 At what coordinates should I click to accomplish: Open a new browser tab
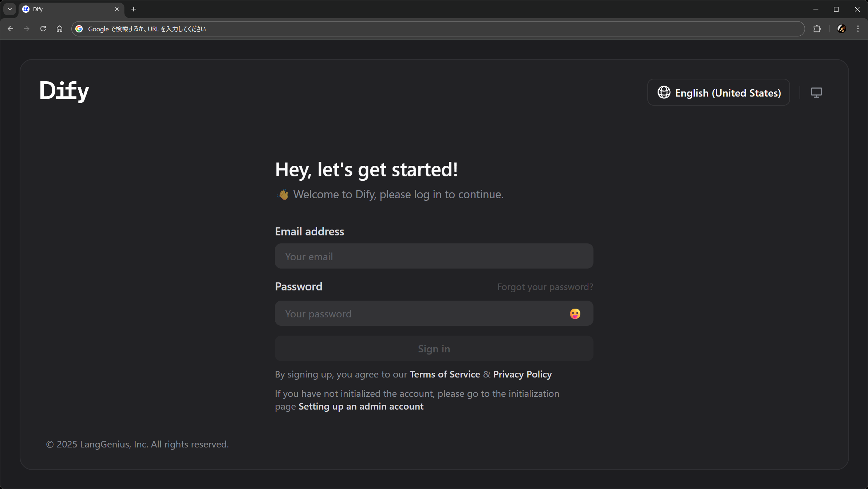(134, 9)
